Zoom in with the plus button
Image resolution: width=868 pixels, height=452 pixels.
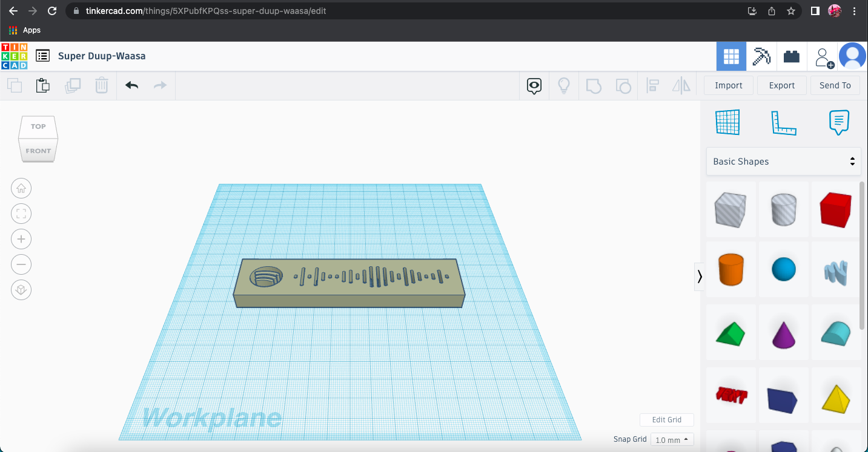(21, 239)
